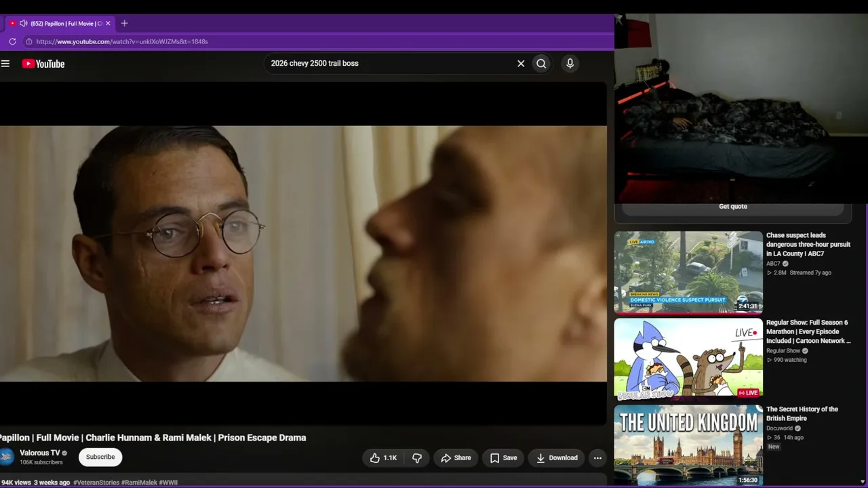Click the 'New' badge under Docuworld

[774, 447]
